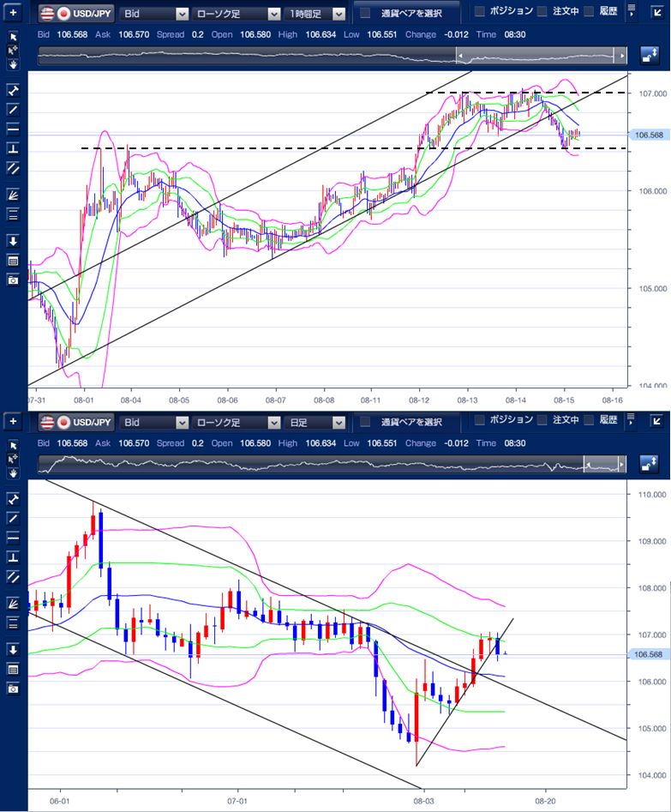This screenshot has height=812, width=671.
Task: Open the list menu beside 履歴 in lower chart
Action: [x=632, y=419]
